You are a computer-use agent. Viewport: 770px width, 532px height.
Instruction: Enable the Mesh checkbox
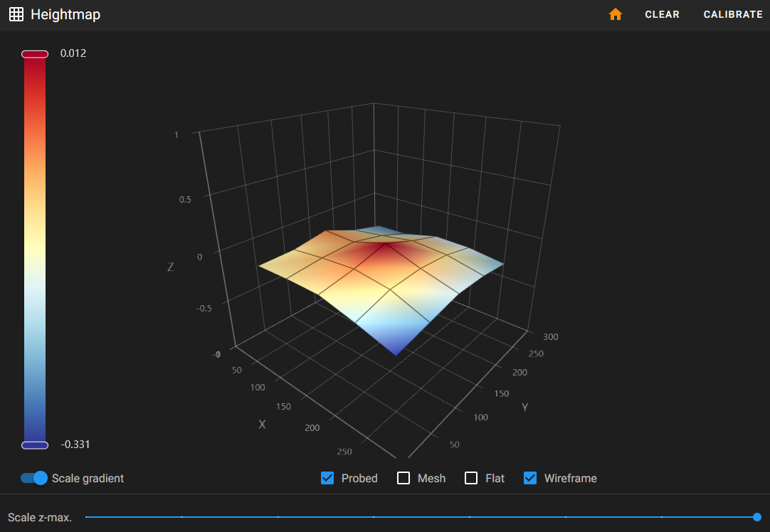click(404, 478)
